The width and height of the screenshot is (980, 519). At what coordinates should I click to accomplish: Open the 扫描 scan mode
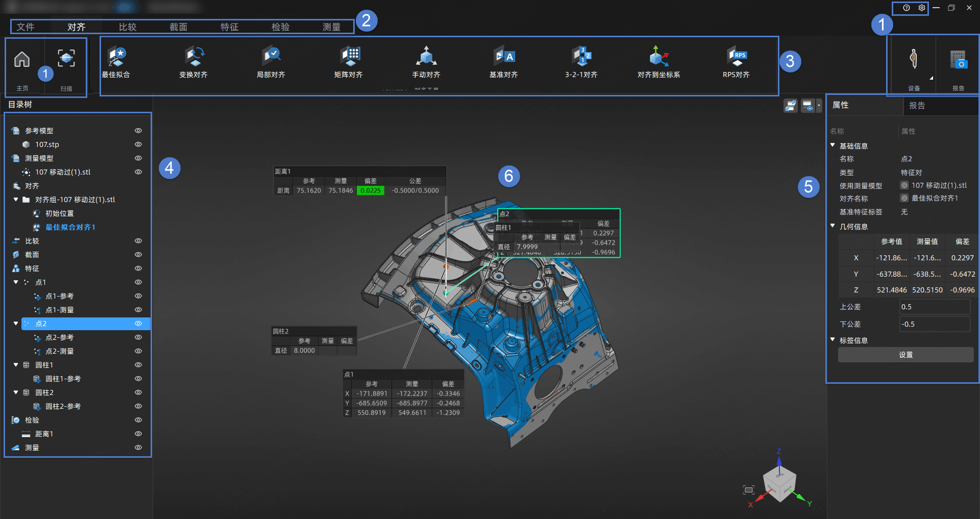pyautogui.click(x=66, y=59)
